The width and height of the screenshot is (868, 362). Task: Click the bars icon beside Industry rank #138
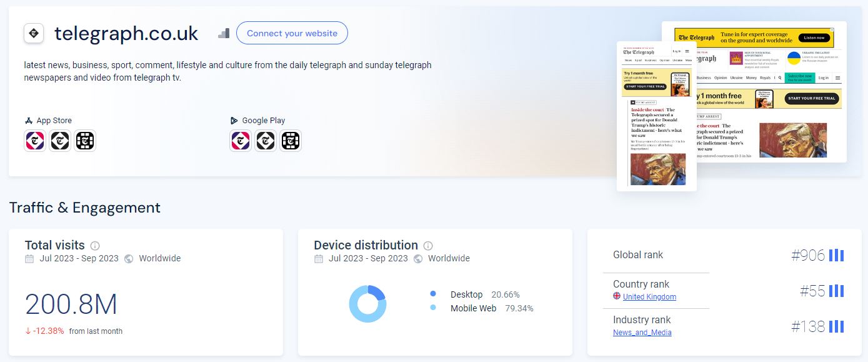[836, 326]
